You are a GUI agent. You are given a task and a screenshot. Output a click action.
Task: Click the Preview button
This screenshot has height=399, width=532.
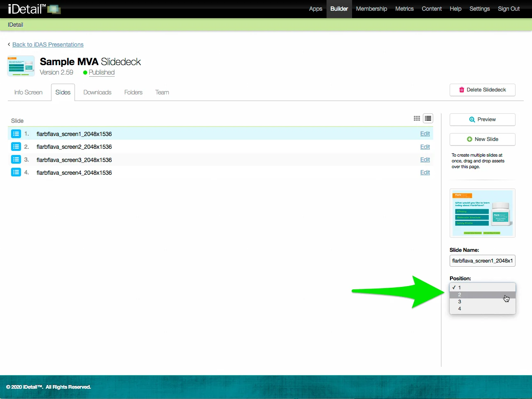[483, 120]
